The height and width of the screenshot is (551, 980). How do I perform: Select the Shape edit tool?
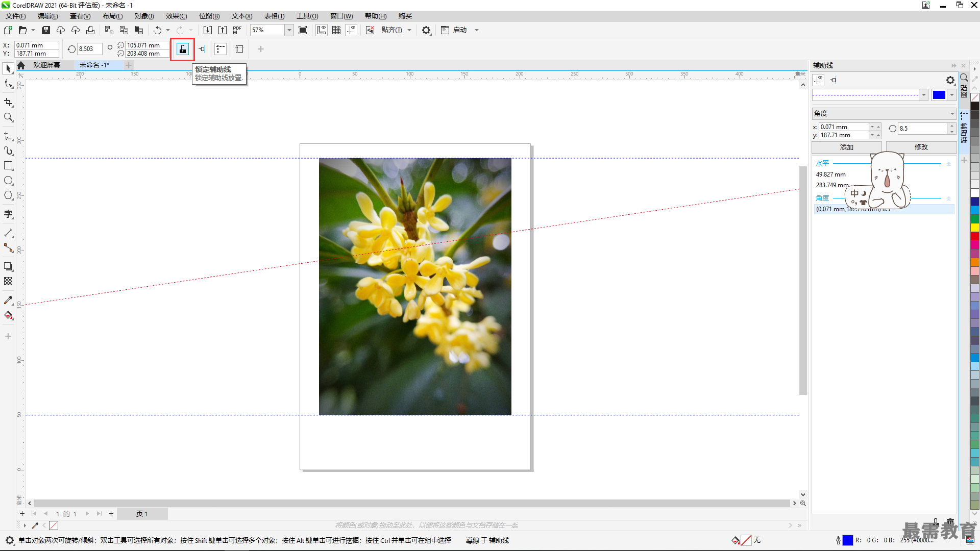click(8, 84)
